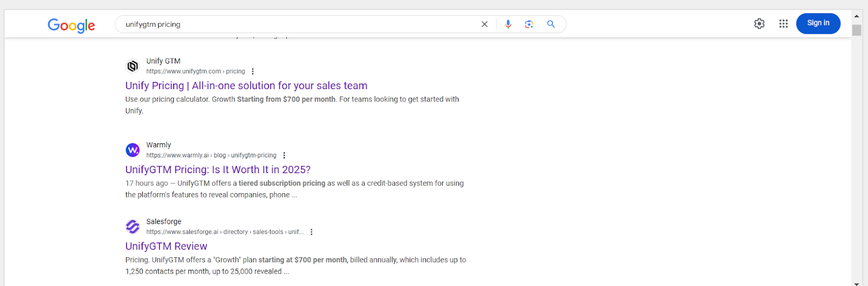Open more options for the Unify GTM result

coord(253,72)
